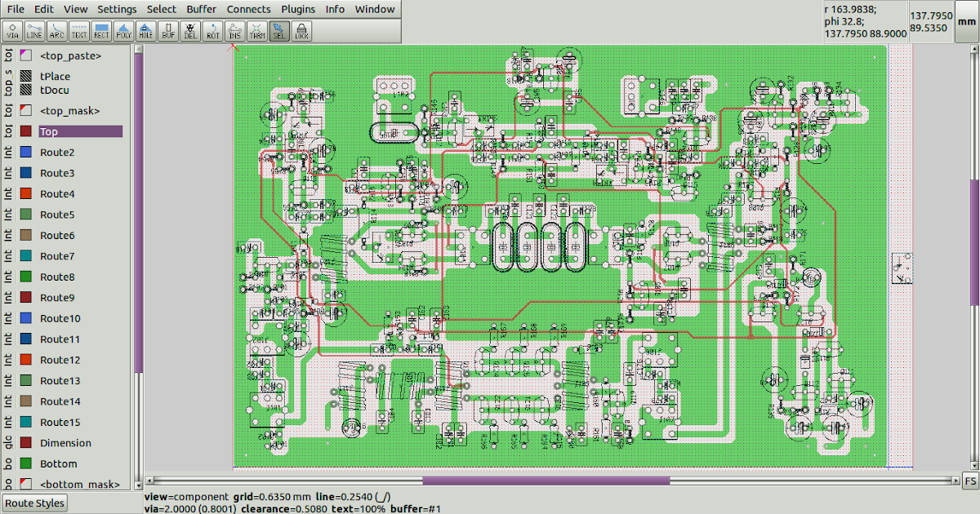Image resolution: width=980 pixels, height=514 pixels.
Task: Toggle visibility swatch for Route4 layer
Action: [x=25, y=194]
